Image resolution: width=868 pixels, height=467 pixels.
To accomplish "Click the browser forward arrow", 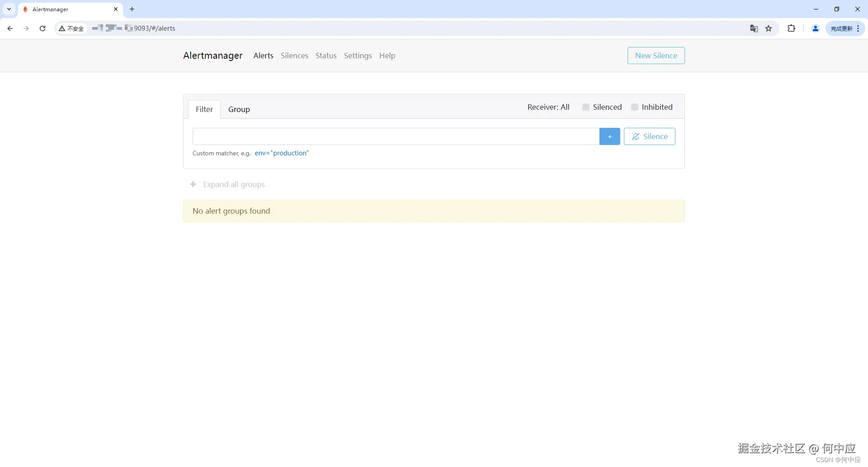I will (x=26, y=28).
